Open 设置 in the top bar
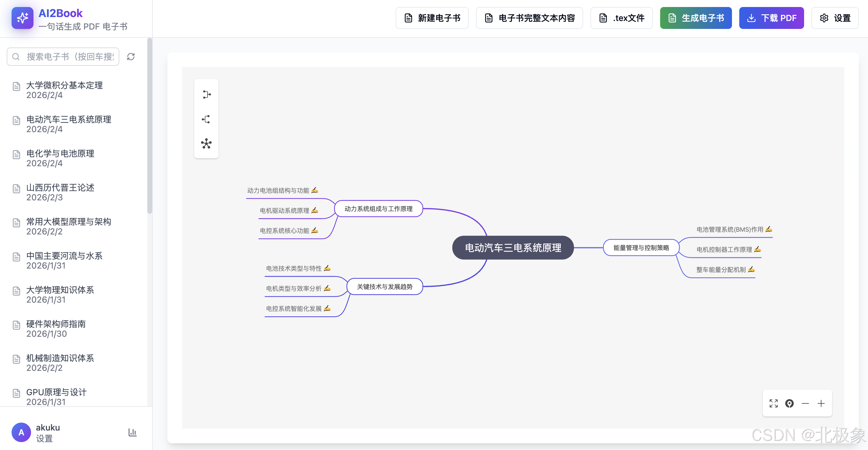 (x=835, y=18)
